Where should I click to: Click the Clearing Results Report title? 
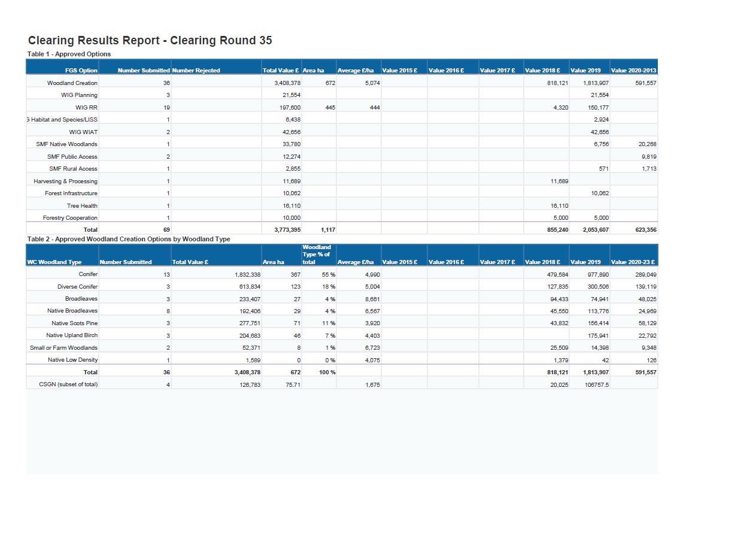(x=150, y=41)
